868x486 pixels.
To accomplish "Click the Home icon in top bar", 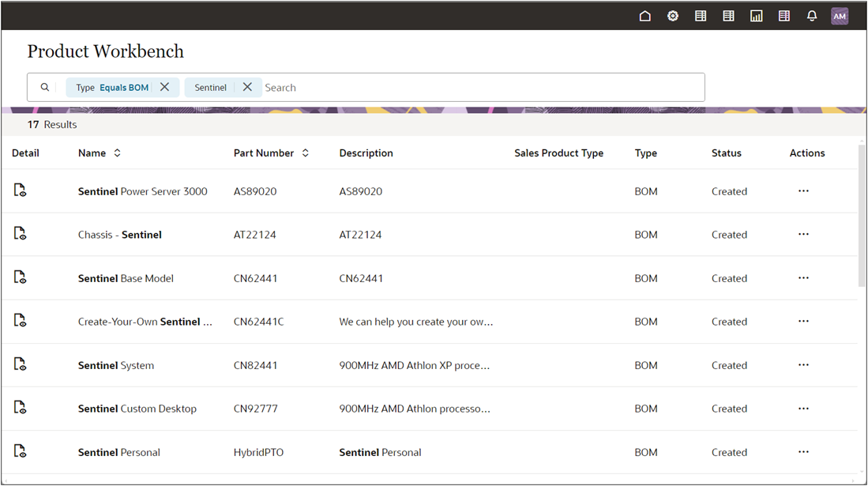I will [x=644, y=15].
